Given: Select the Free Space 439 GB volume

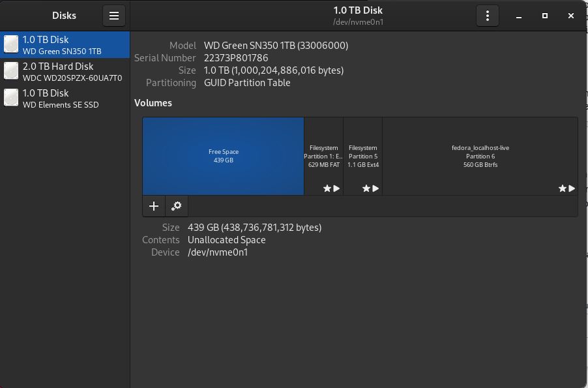Looking at the screenshot, I should [223, 156].
